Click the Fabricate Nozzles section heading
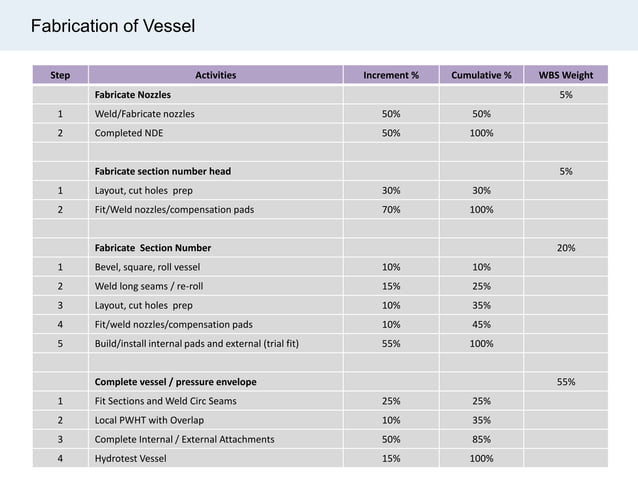The width and height of the screenshot is (638, 478). pos(133,95)
